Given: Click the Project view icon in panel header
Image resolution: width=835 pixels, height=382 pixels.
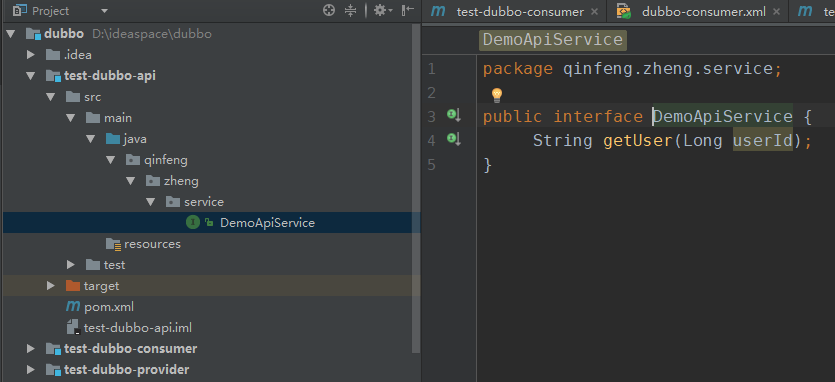Looking at the screenshot, I should click(x=20, y=10).
